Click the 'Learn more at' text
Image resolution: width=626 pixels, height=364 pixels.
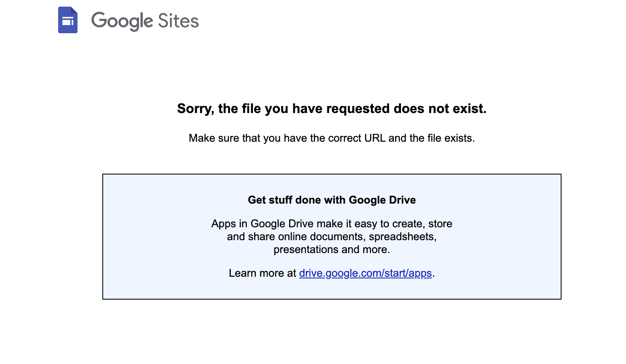point(262,273)
